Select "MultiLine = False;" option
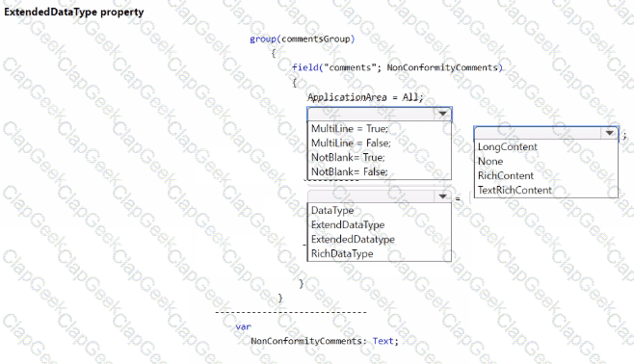Viewport: 634px width, 364px height. (351, 143)
